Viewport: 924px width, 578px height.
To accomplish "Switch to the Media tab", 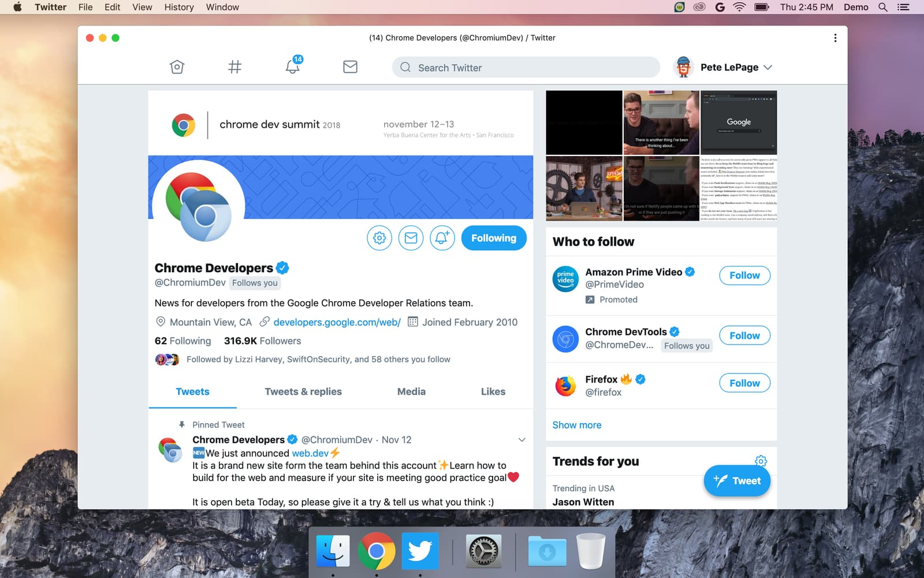I will (411, 391).
